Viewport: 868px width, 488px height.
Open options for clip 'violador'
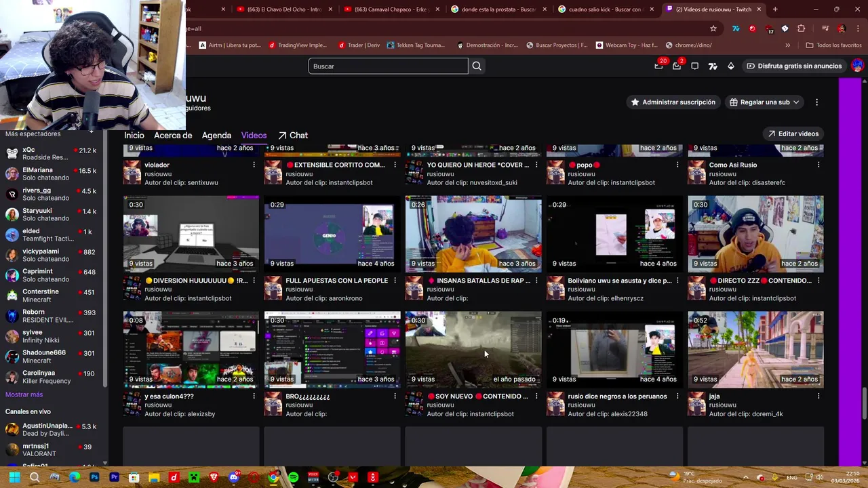tap(254, 165)
